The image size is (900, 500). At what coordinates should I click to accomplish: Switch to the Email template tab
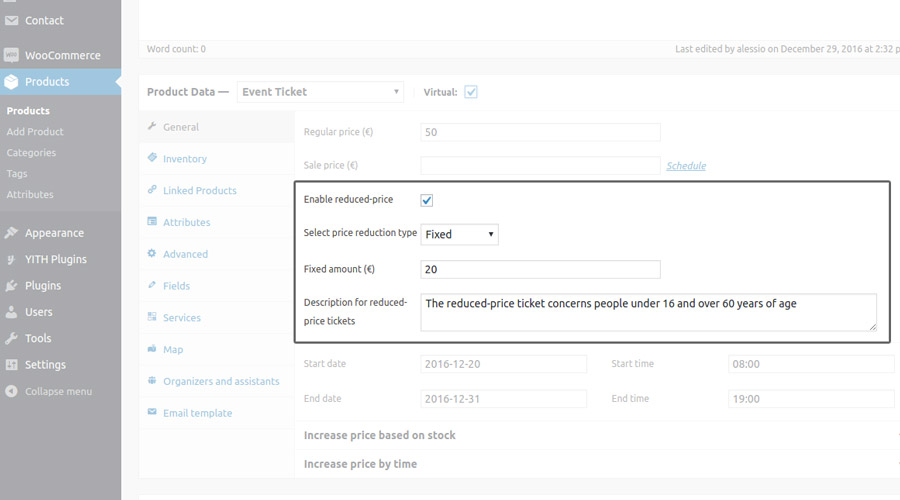coord(216,413)
